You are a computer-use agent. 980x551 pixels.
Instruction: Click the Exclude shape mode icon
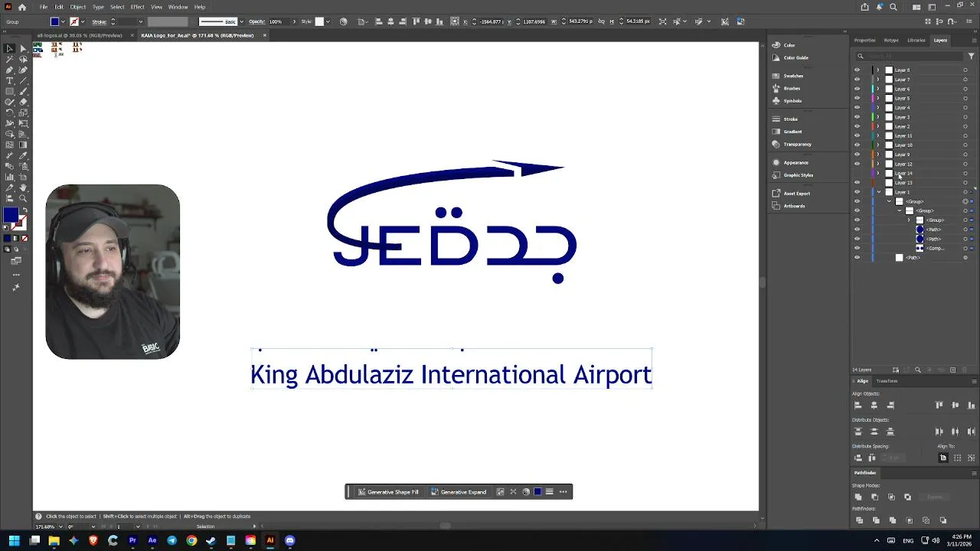[907, 497]
